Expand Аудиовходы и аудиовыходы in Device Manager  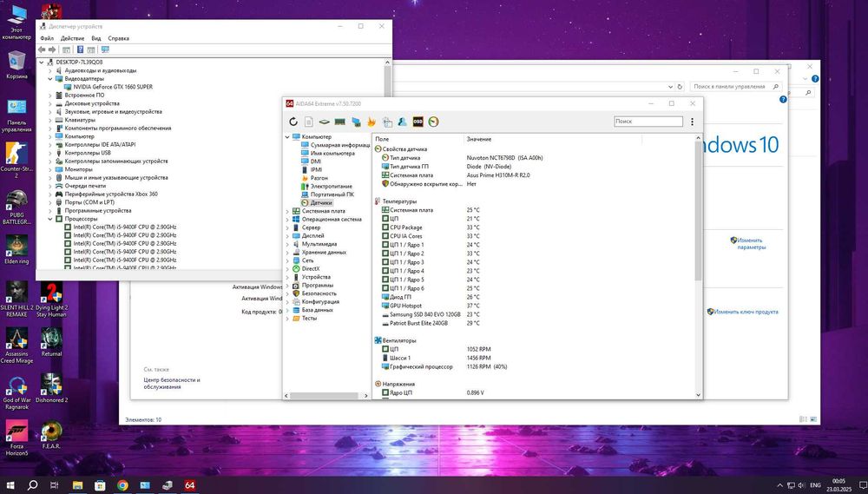point(49,70)
